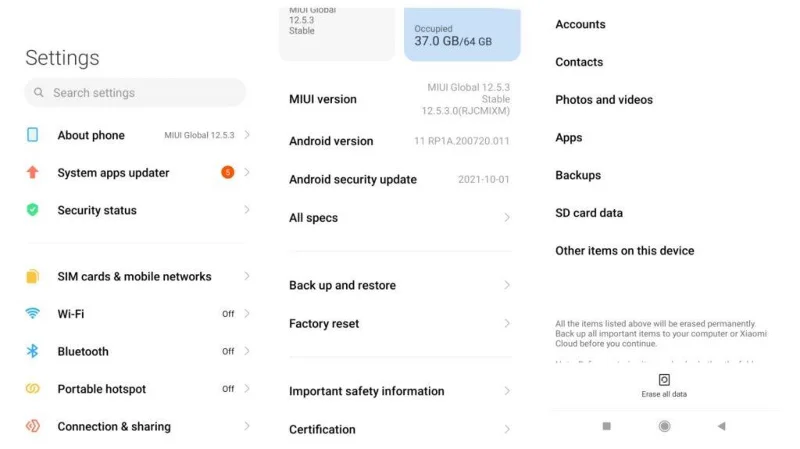Tap the Security status shield icon
The image size is (800, 449).
click(x=32, y=210)
